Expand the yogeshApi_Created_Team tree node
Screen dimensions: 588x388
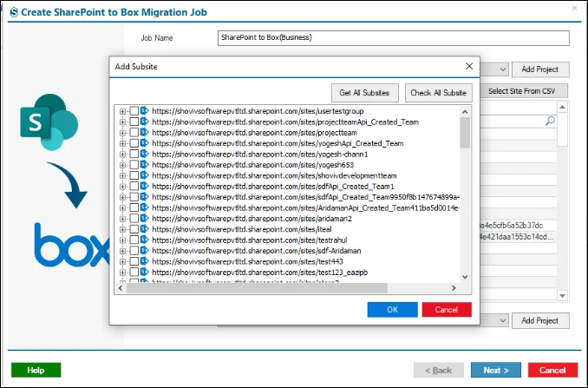tap(122, 143)
